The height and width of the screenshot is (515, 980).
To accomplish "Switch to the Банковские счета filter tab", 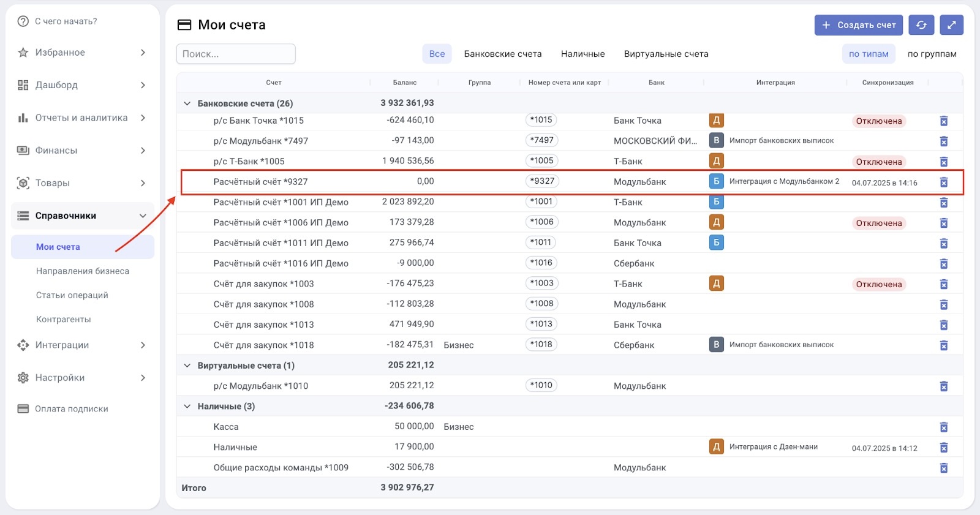I will (502, 54).
